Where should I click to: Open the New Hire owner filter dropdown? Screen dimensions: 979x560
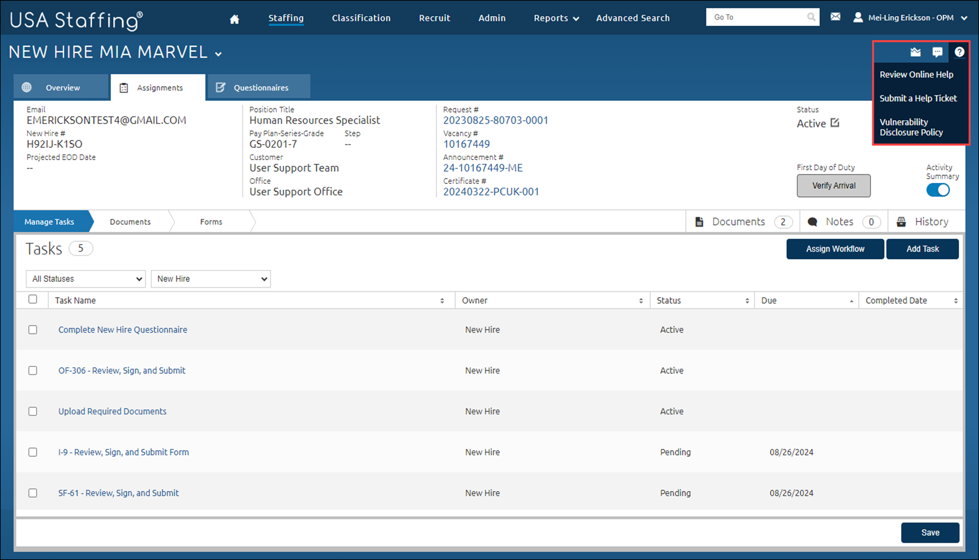click(211, 279)
